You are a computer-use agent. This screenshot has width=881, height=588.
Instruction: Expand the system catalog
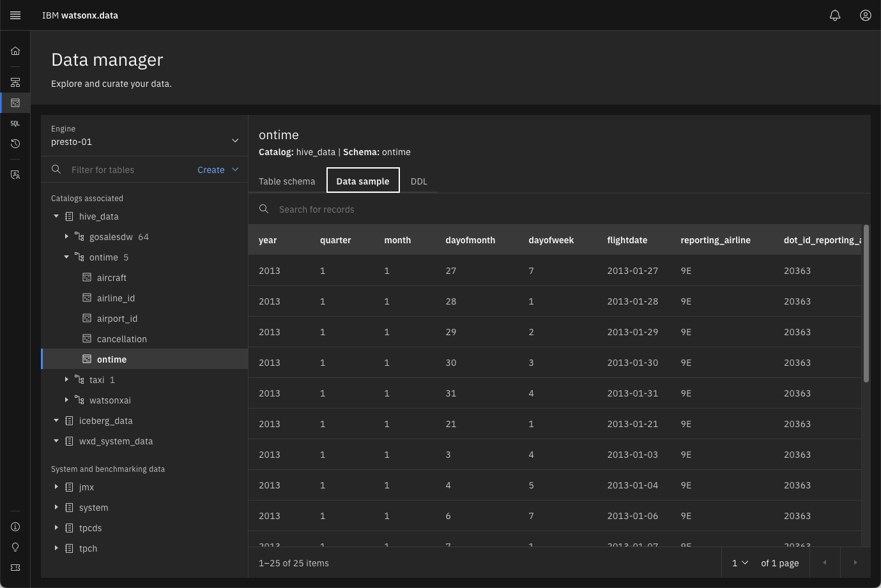click(x=56, y=508)
